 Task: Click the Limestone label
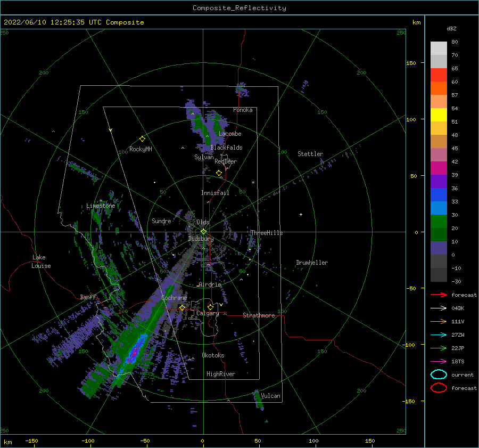101,206
